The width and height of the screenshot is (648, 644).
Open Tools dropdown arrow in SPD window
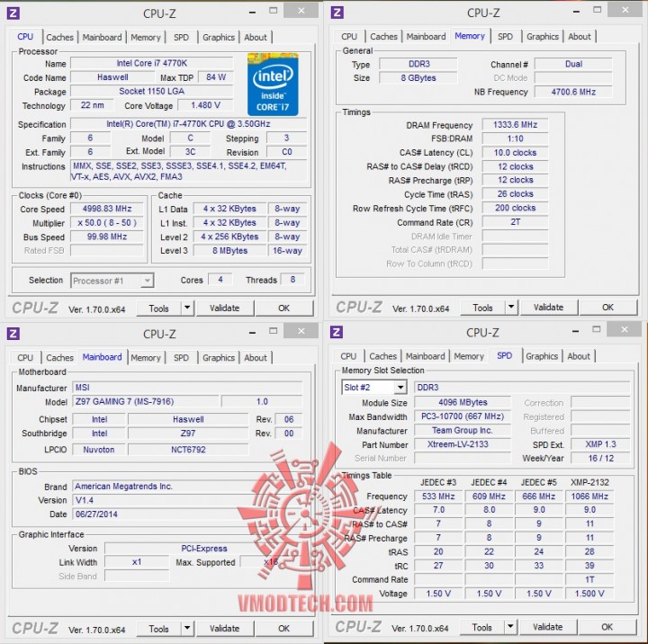coord(511,627)
